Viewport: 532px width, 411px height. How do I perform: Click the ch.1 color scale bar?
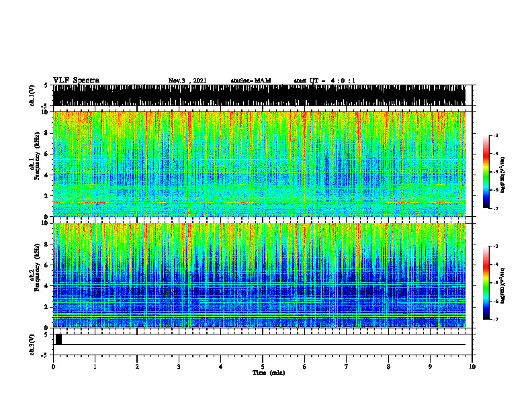point(486,172)
